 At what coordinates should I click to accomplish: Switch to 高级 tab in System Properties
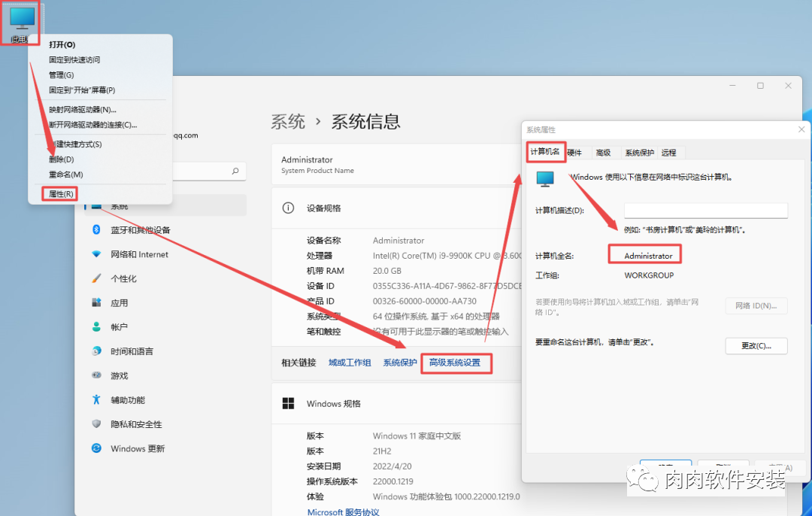tap(603, 153)
